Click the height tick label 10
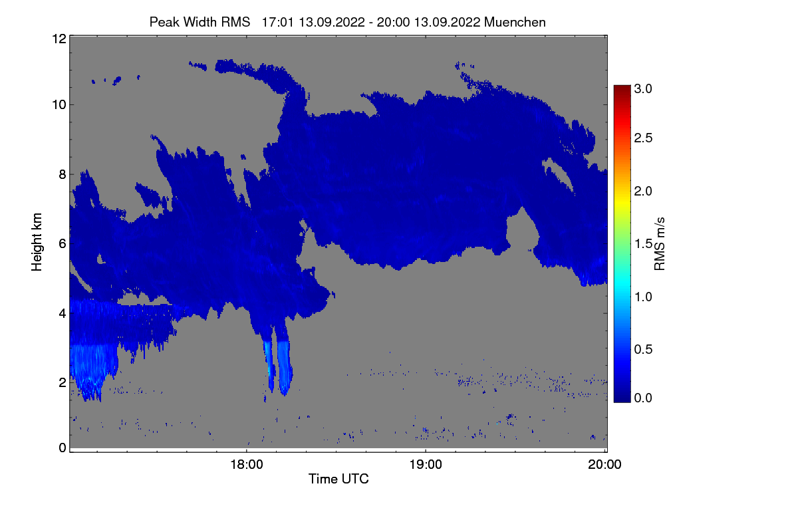This screenshot has height=532, width=798. (58, 104)
